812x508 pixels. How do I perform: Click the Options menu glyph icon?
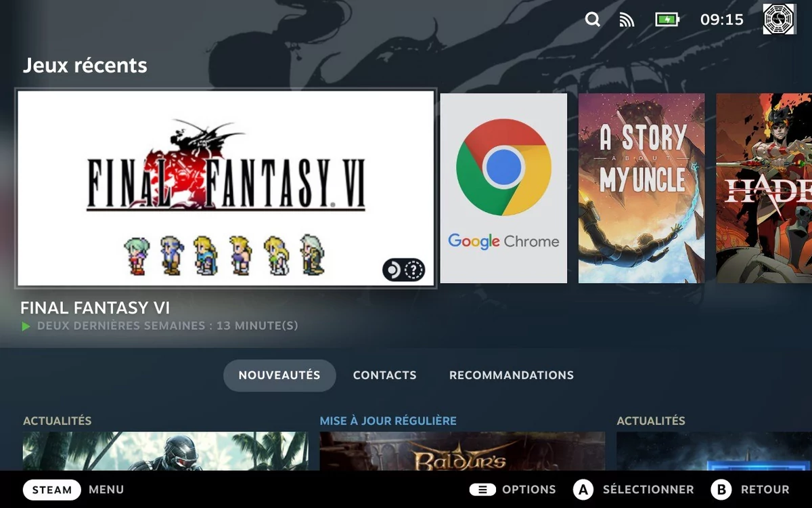pos(482,490)
